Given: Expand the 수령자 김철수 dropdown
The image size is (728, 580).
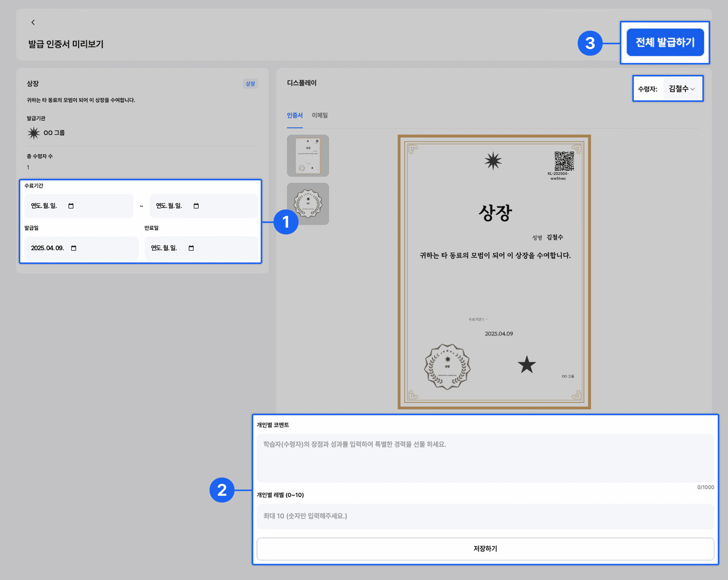Looking at the screenshot, I should pyautogui.click(x=681, y=89).
